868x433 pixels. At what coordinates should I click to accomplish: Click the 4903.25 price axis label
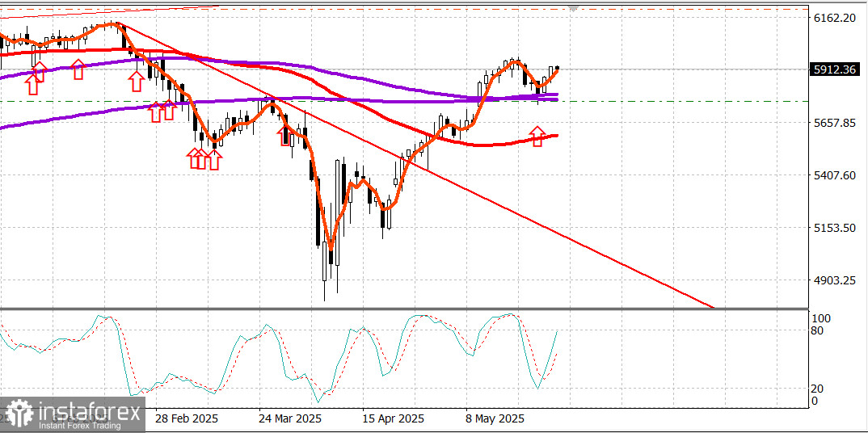click(834, 280)
